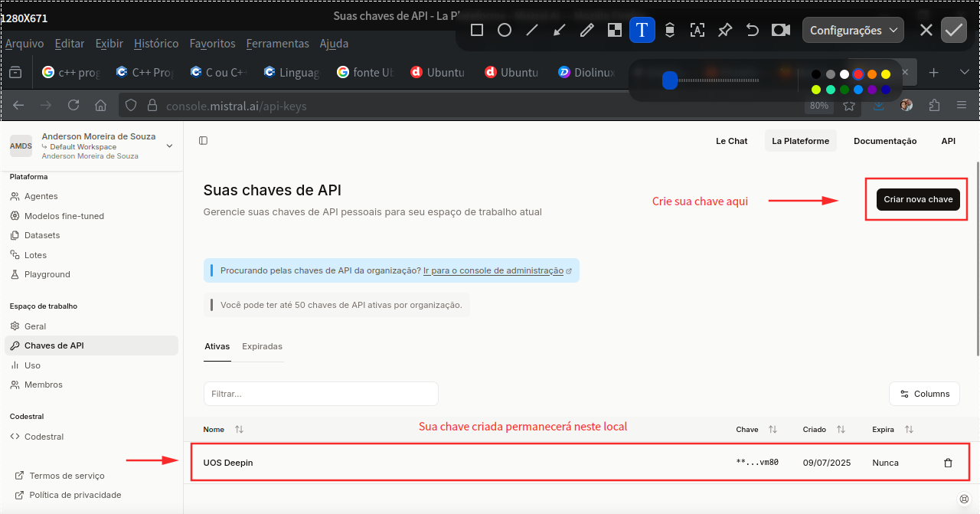Undo the last annotation
Viewport: 980px width, 514px height.
point(752,30)
